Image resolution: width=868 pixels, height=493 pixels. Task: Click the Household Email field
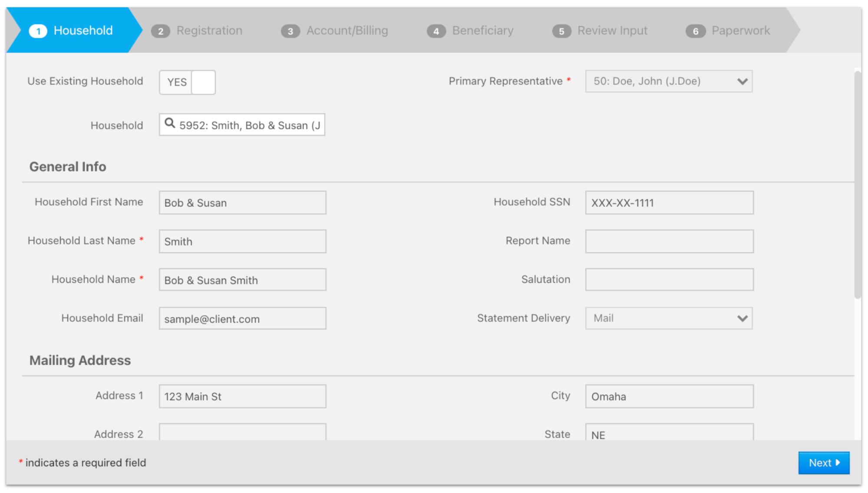pyautogui.click(x=242, y=319)
